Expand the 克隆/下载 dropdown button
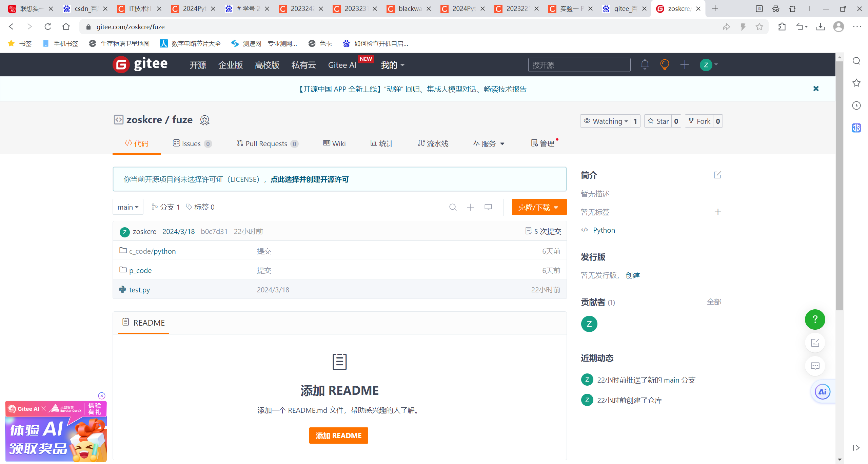 click(x=539, y=207)
